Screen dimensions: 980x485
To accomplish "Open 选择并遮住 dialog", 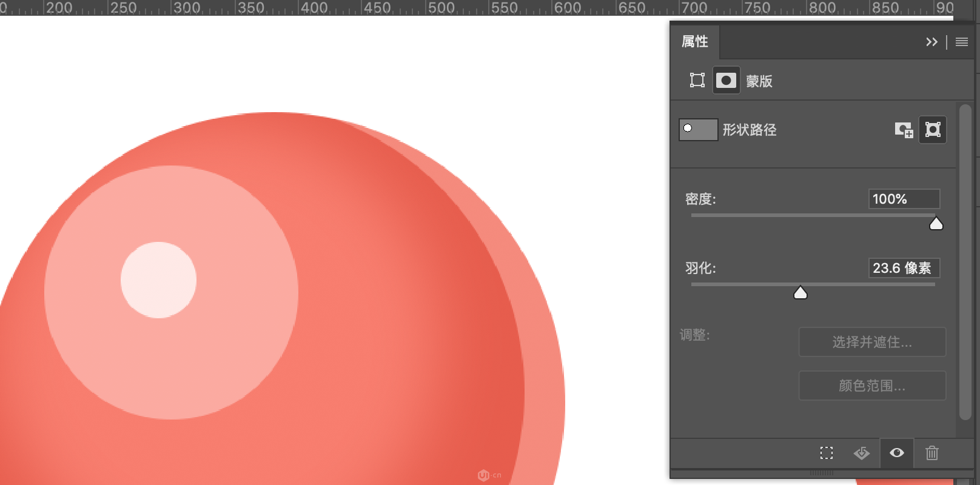I will coord(872,342).
